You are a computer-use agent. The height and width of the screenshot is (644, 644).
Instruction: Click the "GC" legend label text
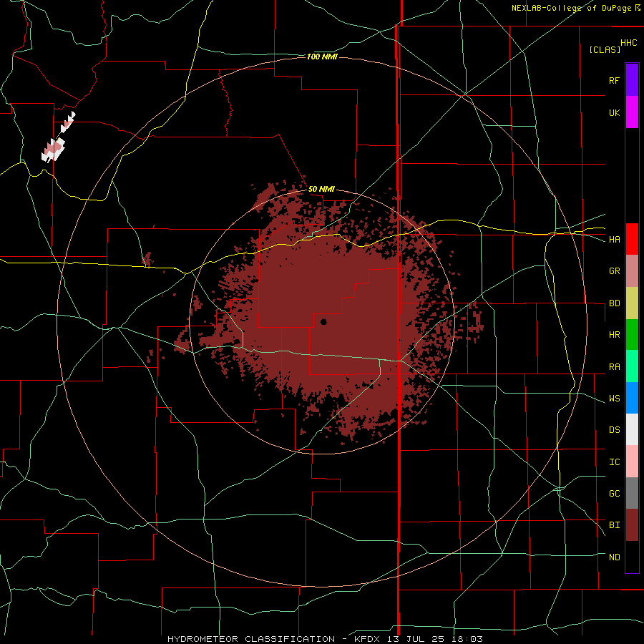pos(614,494)
